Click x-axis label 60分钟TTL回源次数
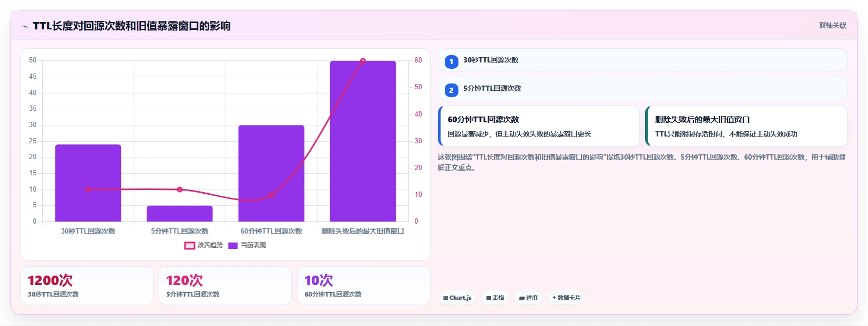The width and height of the screenshot is (868, 326). 271,231
